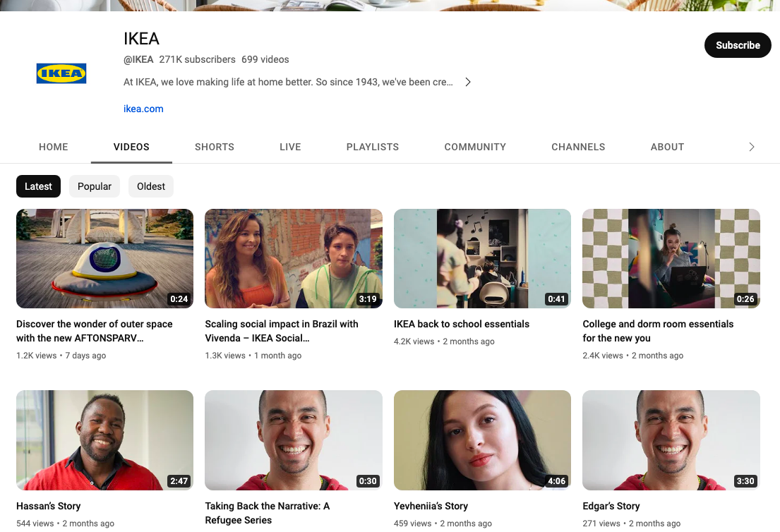Image resolution: width=780 pixels, height=532 pixels.
Task: Open the Taking Back the Narrative thumbnail
Action: (x=294, y=440)
